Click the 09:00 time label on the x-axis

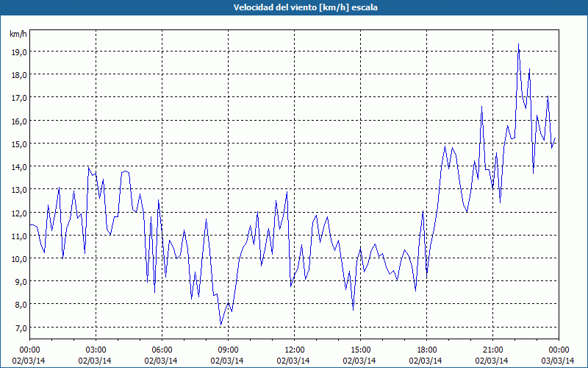tap(228, 350)
